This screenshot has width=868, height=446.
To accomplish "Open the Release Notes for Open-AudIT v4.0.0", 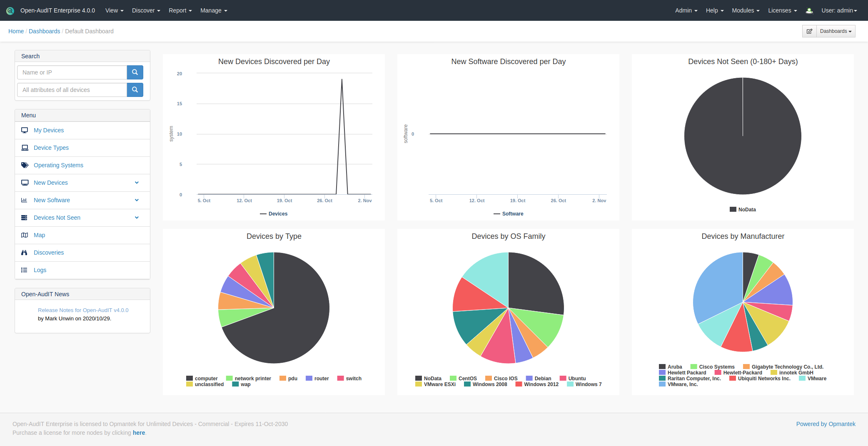I will pyautogui.click(x=83, y=310).
